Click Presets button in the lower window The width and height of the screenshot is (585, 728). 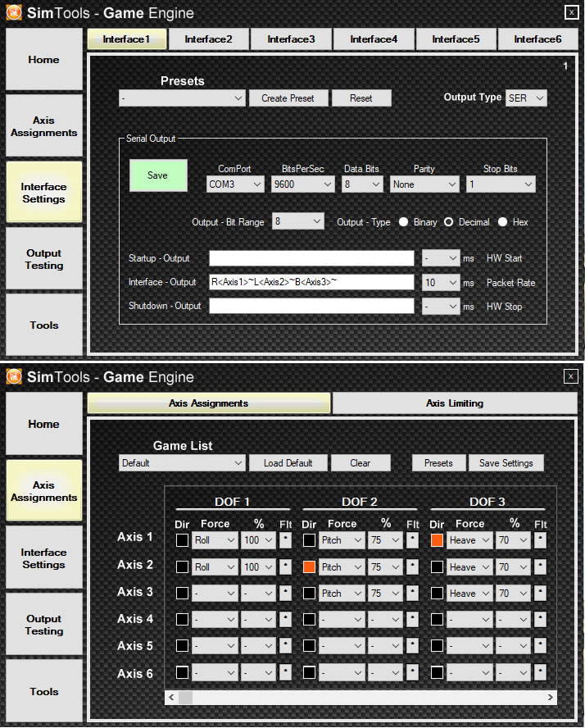[438, 463]
